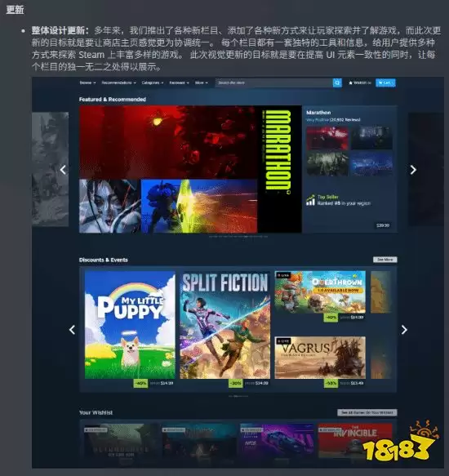Go to next featured carousel item
The width and height of the screenshot is (449, 476).
(x=413, y=170)
